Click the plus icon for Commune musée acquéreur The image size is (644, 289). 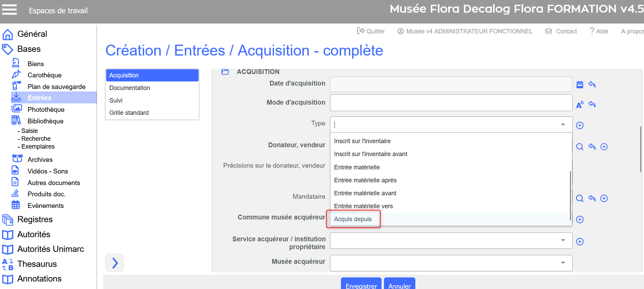tap(579, 219)
